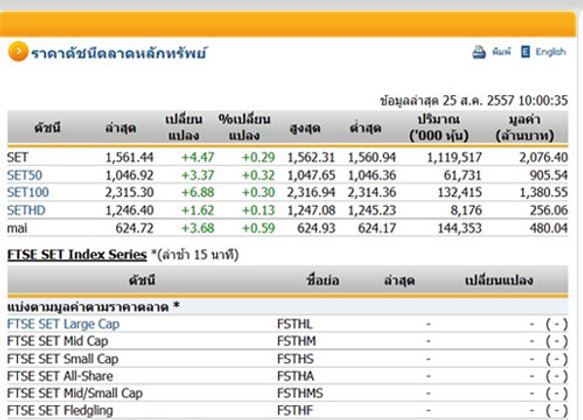Click the FTSE SET All-Share row name
Image resolution: width=583 pixels, height=420 pixels.
[x=60, y=376]
